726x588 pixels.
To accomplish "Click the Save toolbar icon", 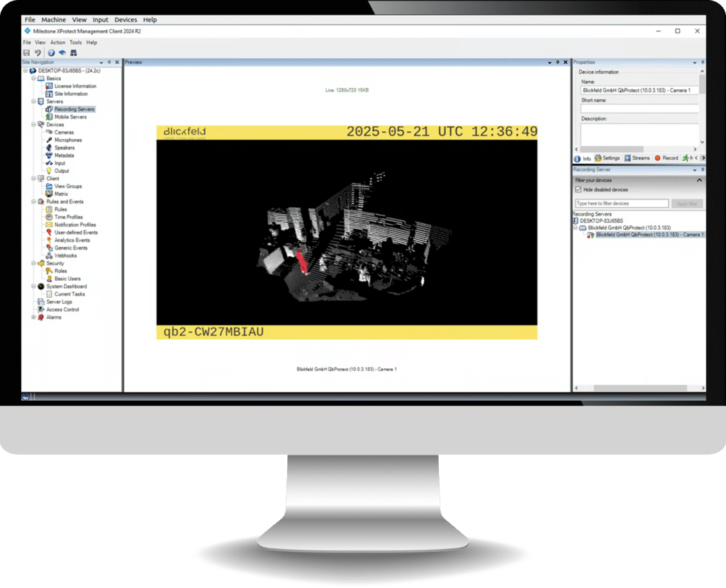I will (26, 52).
